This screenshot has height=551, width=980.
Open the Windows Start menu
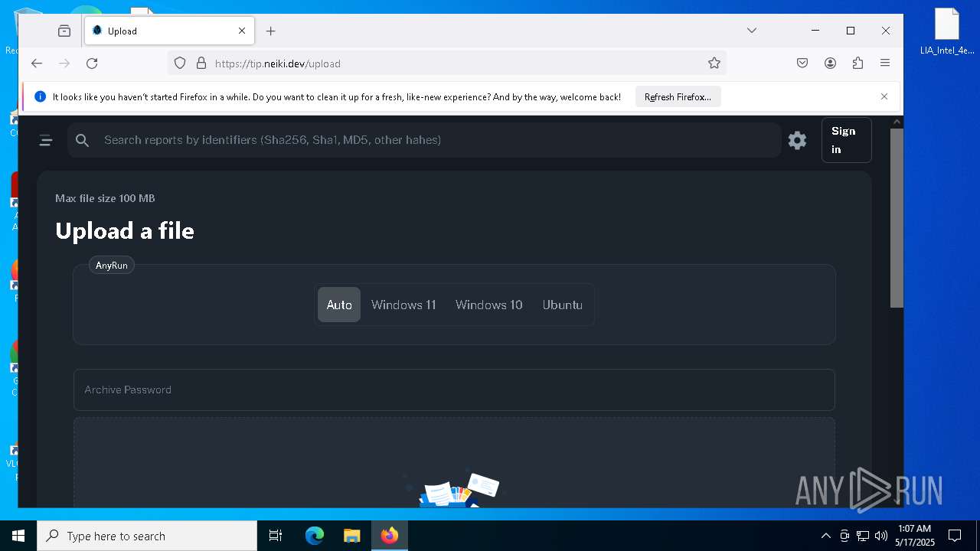click(18, 536)
